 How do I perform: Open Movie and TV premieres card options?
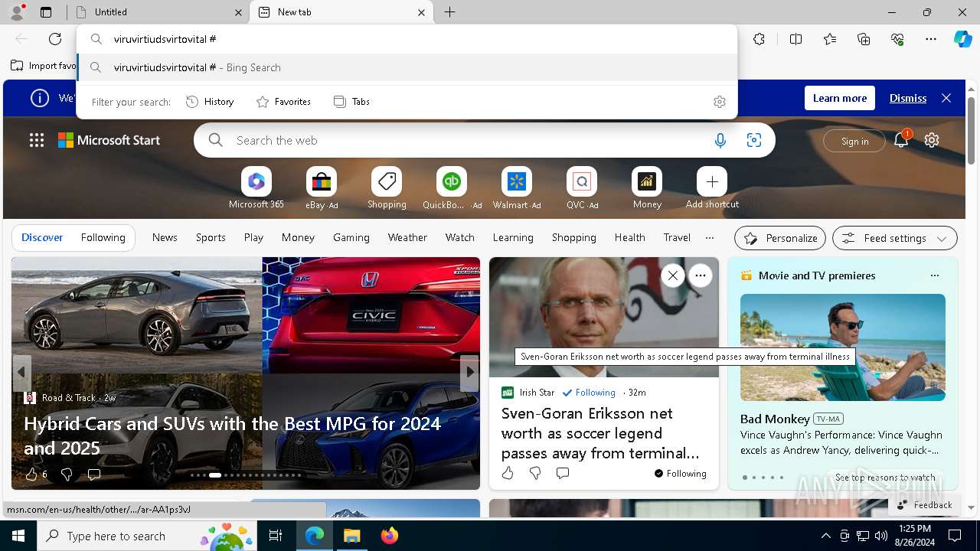[x=934, y=275]
